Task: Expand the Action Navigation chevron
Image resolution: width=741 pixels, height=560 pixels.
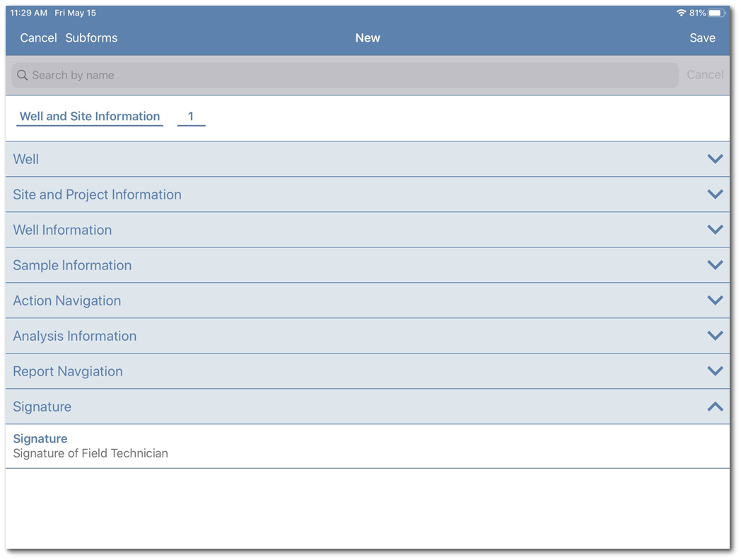Action: (x=715, y=301)
